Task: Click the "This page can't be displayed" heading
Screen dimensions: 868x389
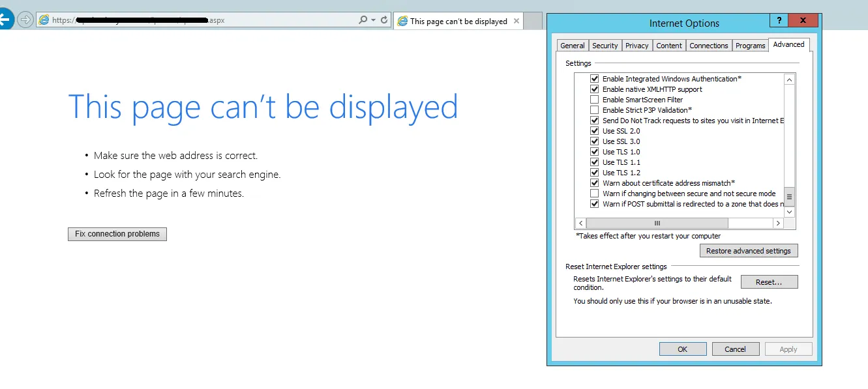Action: (263, 107)
